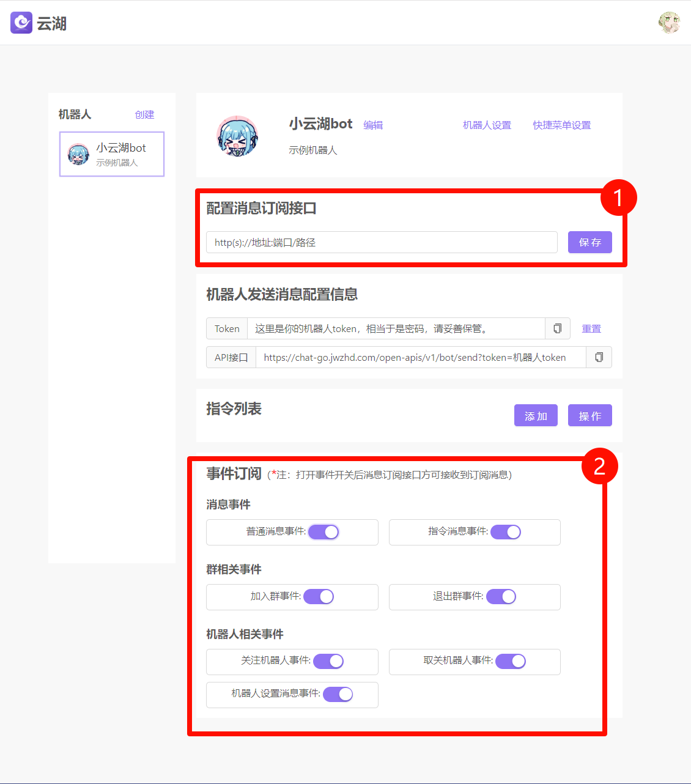Click 添加 to add a new command

point(535,415)
